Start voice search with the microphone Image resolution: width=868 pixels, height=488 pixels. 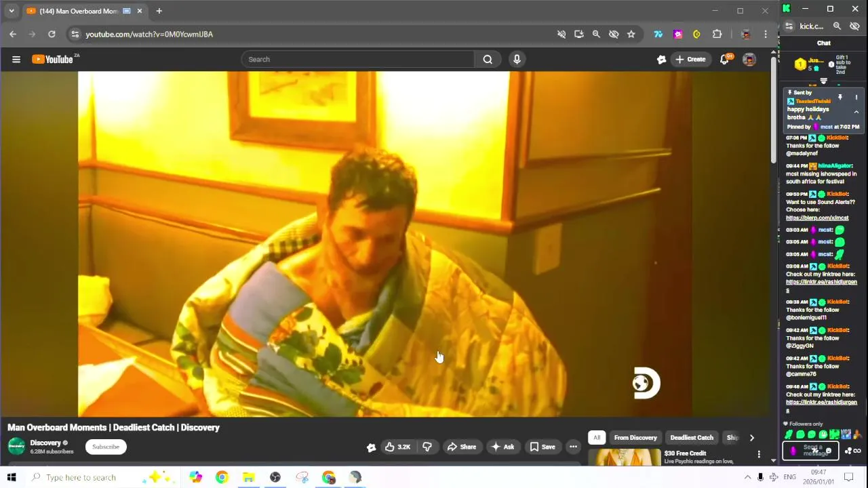click(517, 60)
